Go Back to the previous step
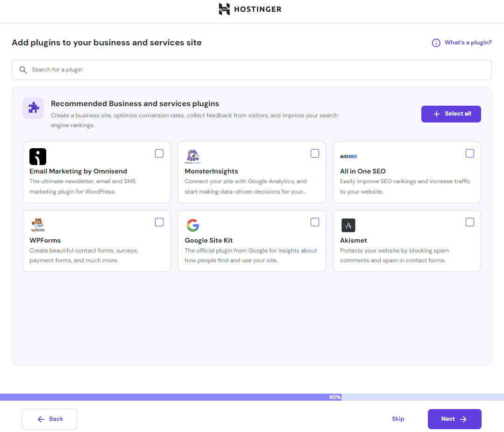This screenshot has height=432, width=504. tap(50, 419)
